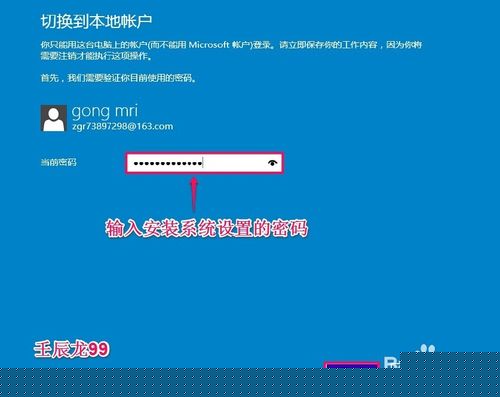Click the sentence 首先，我们需要验证你目前使用的密码

(x=118, y=78)
